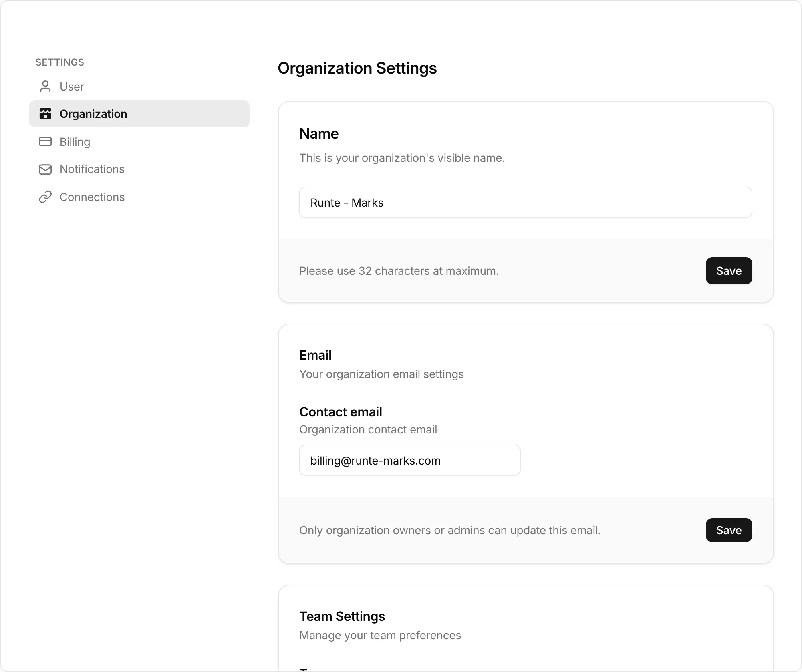This screenshot has width=802, height=672.
Task: Open Notifications settings
Action: tap(139, 169)
